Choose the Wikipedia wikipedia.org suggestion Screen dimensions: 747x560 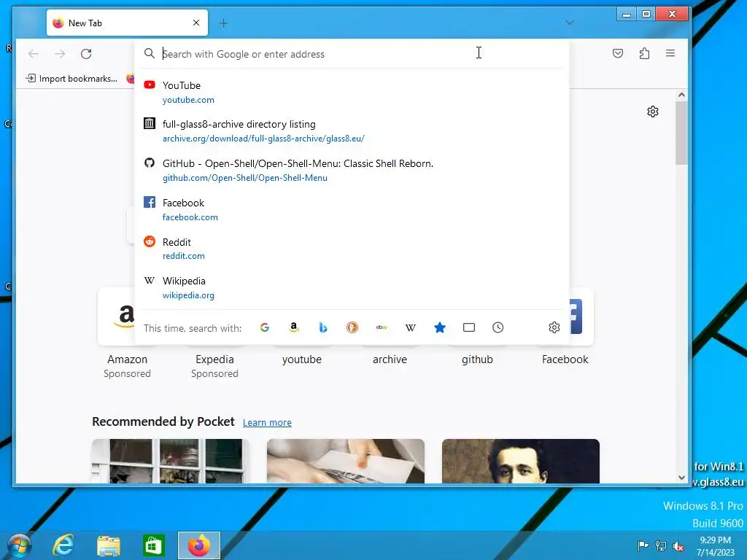point(352,287)
